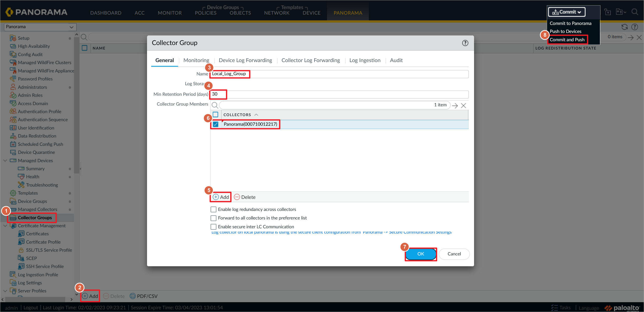Click the Log Settings icon
Screen dimensions: 644x312
[x=13, y=283]
